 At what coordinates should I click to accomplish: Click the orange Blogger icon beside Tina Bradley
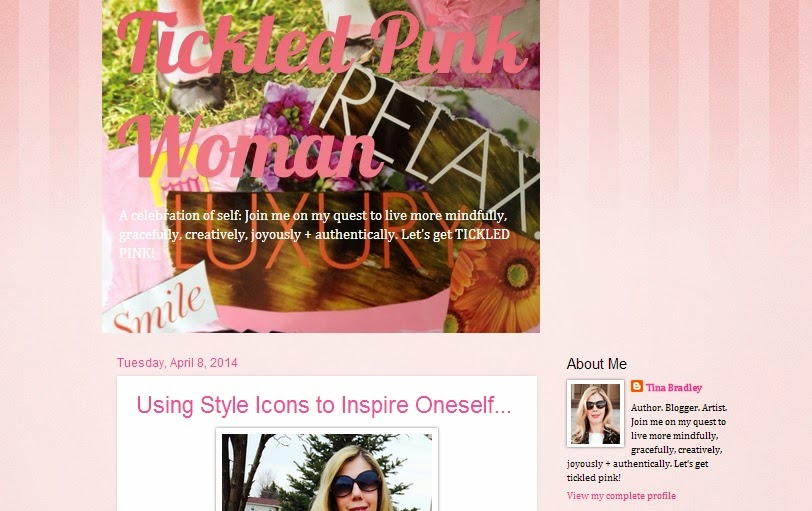(x=636, y=386)
